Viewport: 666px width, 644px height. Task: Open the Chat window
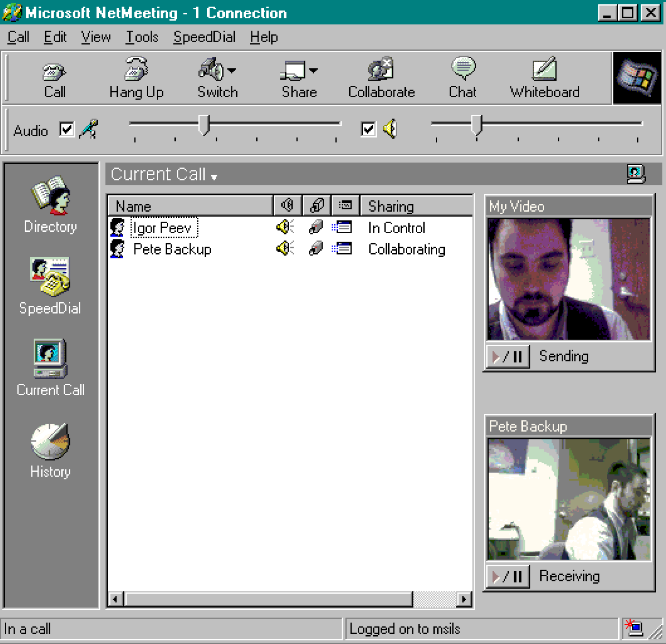point(463,78)
